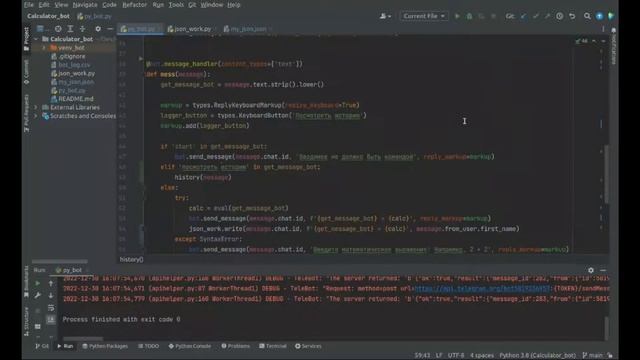Expand the venv_bot folder

[x=44, y=48]
